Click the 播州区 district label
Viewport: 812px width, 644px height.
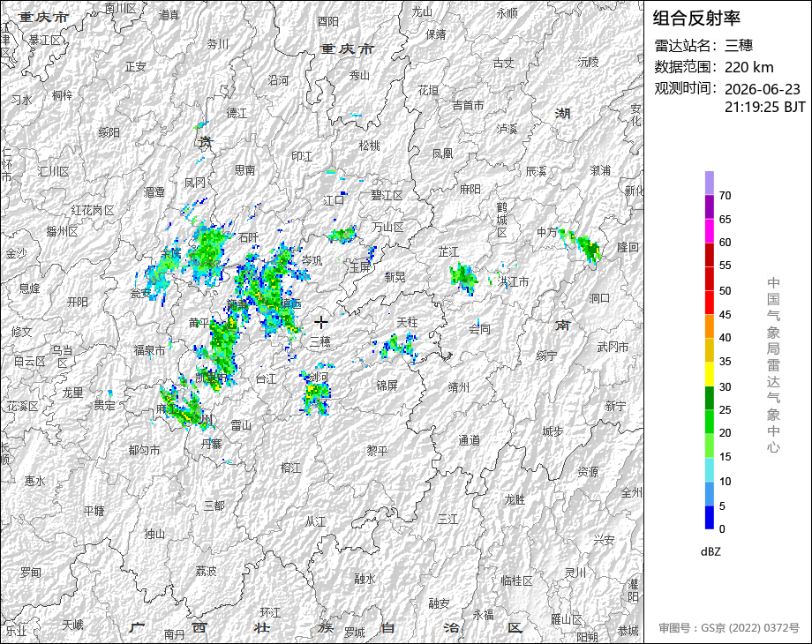pyautogui.click(x=62, y=231)
